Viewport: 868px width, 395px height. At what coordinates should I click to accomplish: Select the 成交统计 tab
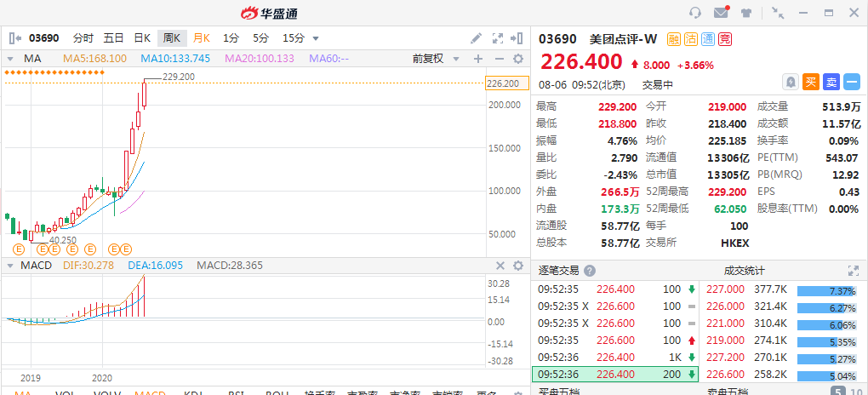pyautogui.click(x=744, y=271)
